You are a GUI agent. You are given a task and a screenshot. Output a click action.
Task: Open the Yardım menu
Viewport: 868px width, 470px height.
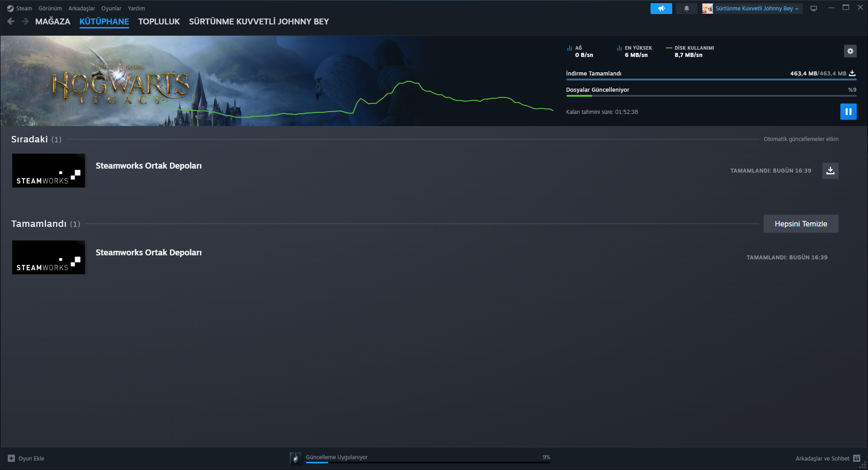click(137, 9)
